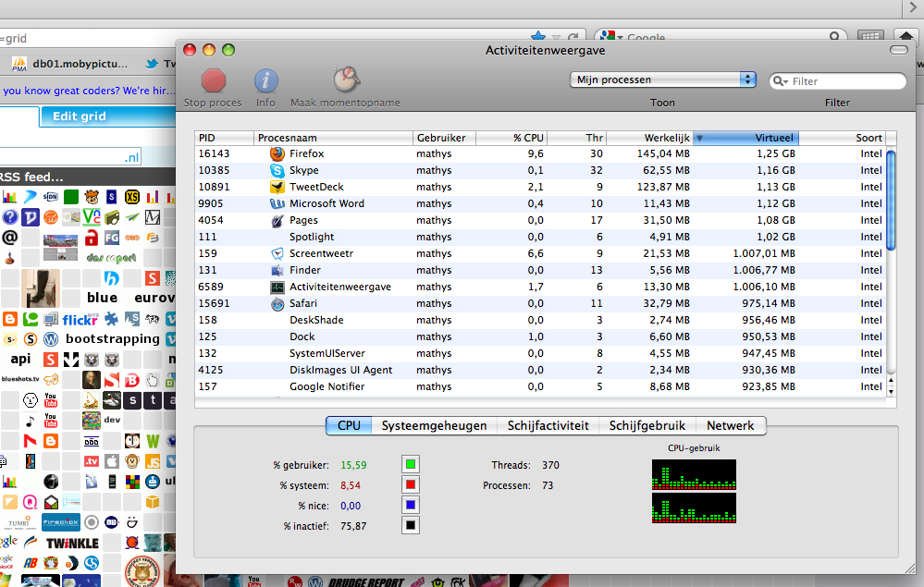924x587 pixels.
Task: Click the TweetDeck process icon
Action: pyautogui.click(x=277, y=187)
